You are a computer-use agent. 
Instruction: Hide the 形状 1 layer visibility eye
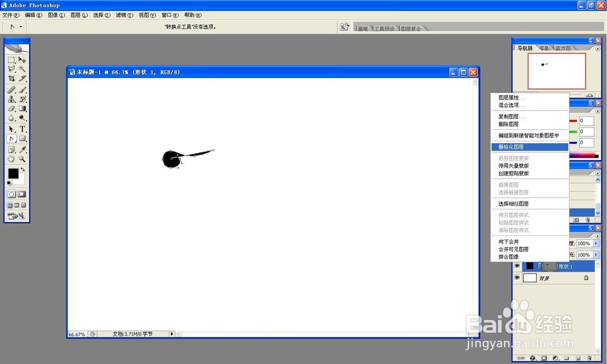coord(517,266)
